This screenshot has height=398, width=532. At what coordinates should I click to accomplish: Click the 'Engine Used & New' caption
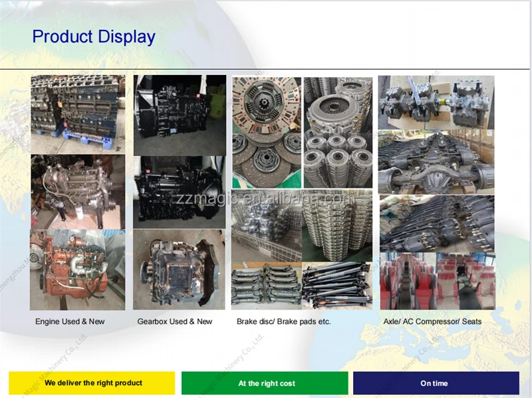point(70,322)
